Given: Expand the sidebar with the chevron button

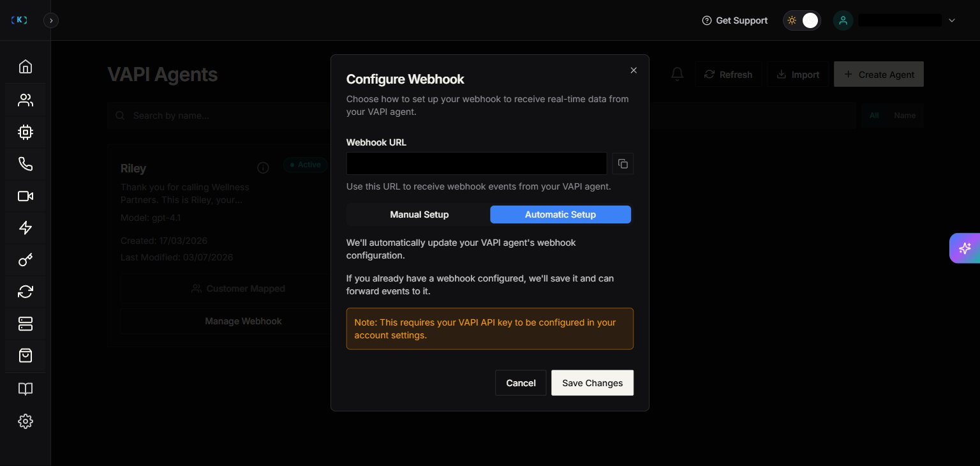Looking at the screenshot, I should pyautogui.click(x=51, y=20).
